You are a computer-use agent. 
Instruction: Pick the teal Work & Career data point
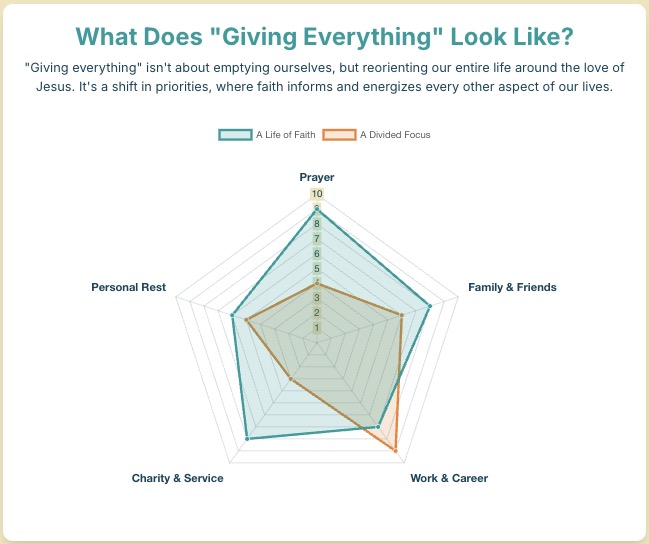click(379, 427)
